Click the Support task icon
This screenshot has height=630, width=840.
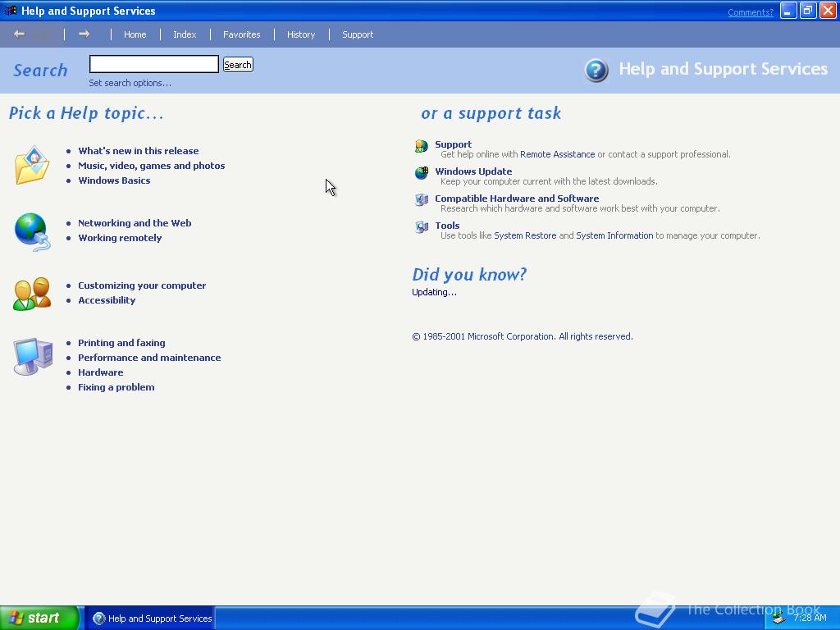pyautogui.click(x=422, y=146)
